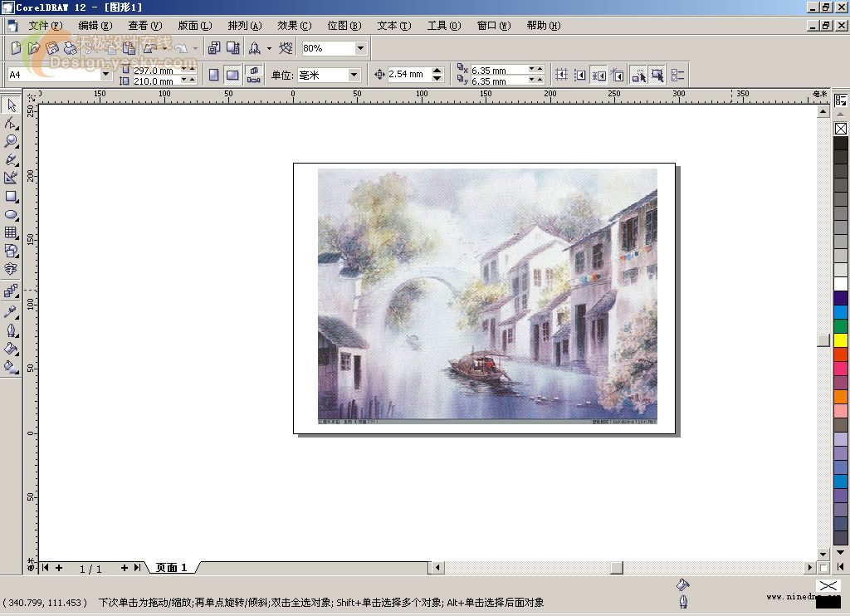Expand the Undo history dropdown arrow

pos(165,48)
